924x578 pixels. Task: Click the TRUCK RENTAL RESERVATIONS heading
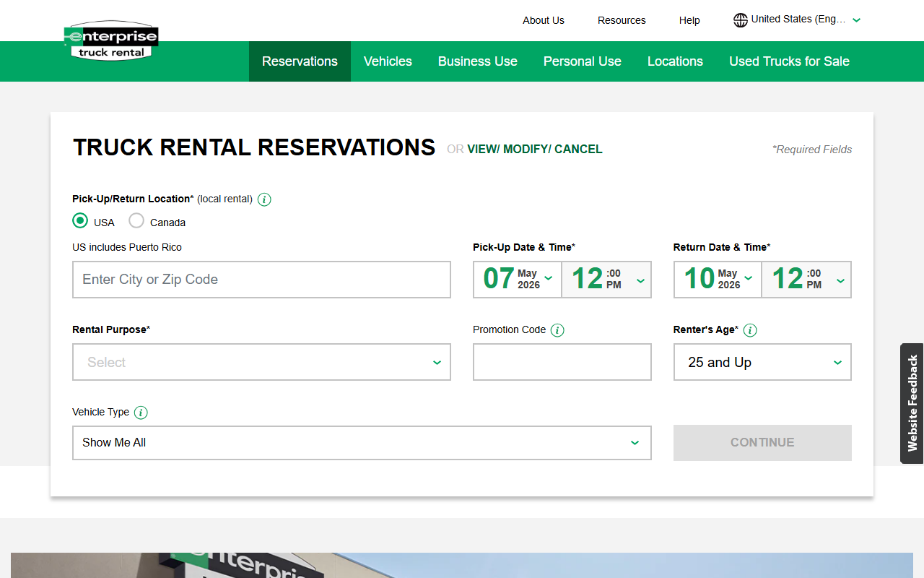click(254, 147)
